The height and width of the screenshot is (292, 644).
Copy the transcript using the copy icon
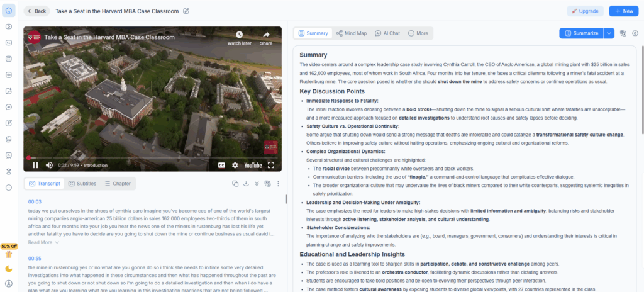pos(235,183)
